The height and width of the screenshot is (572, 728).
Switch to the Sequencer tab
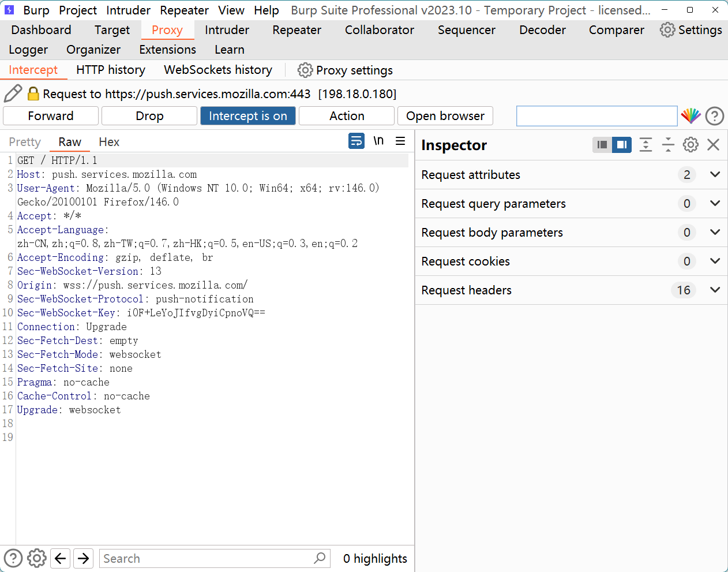467,30
